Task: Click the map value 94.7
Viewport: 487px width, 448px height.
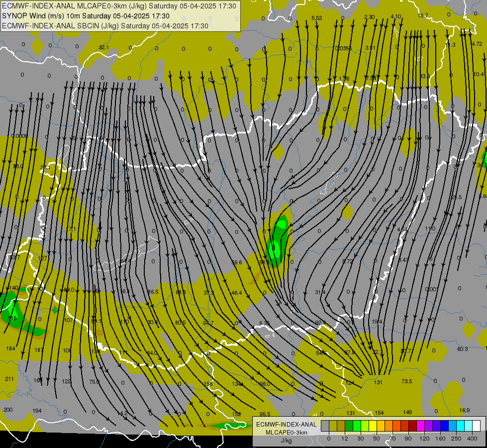Action: click(x=208, y=323)
